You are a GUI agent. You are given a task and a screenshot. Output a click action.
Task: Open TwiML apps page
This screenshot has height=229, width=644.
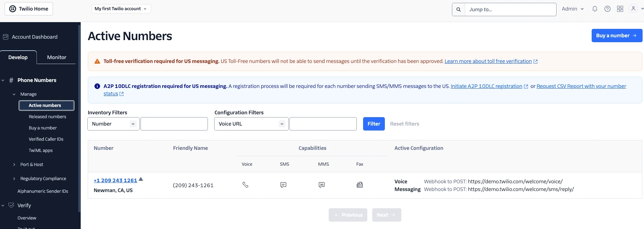click(41, 151)
